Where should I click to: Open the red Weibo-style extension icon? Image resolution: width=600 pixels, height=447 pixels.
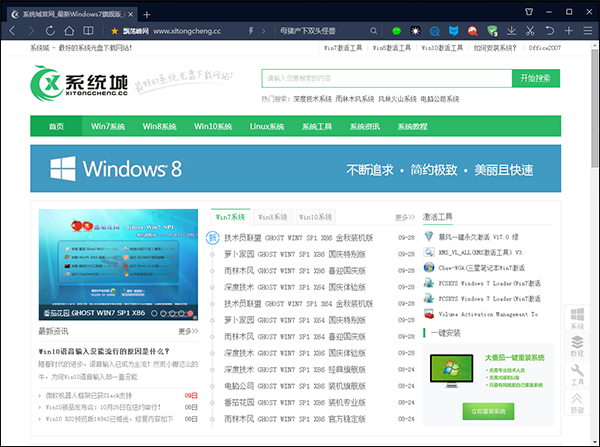click(473, 31)
